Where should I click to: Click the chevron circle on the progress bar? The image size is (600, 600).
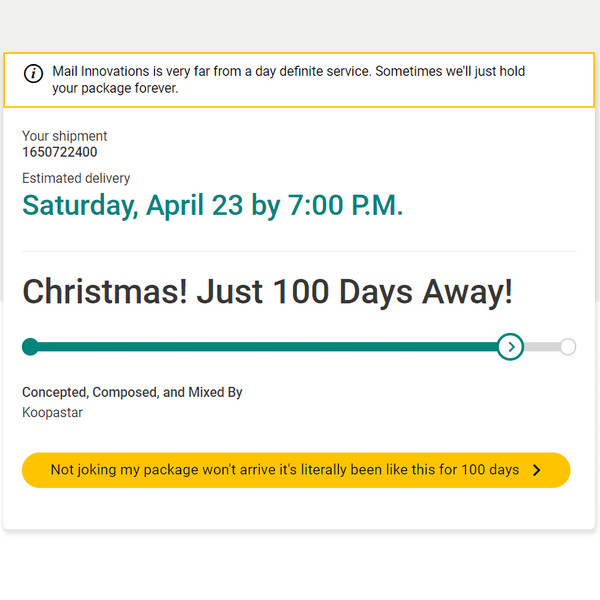click(510, 347)
